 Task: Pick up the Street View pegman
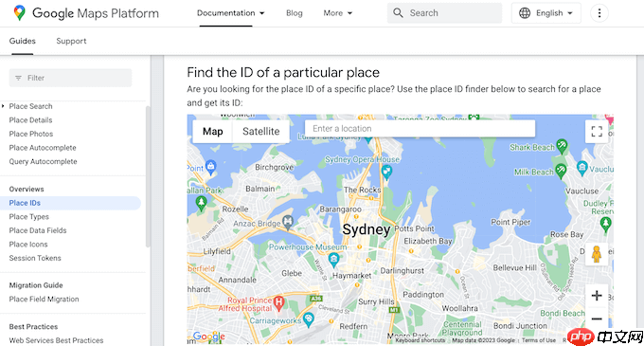[597, 254]
